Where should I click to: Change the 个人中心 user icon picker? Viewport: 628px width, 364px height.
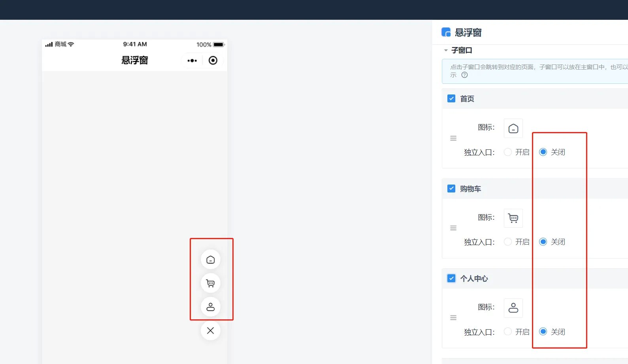(x=513, y=308)
